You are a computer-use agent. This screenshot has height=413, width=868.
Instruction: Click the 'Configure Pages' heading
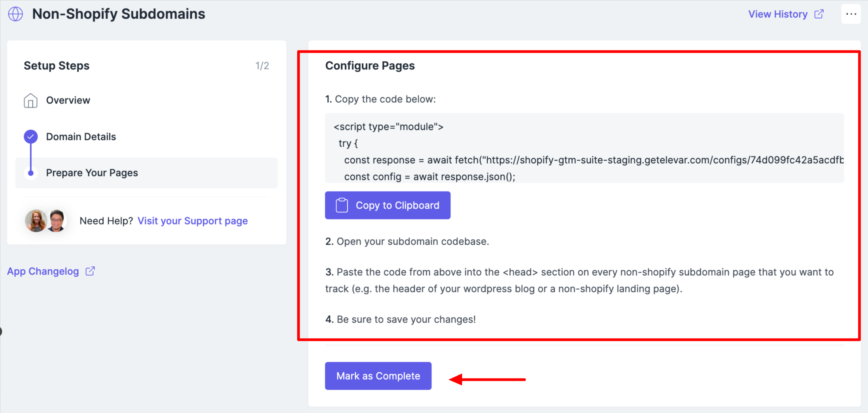coord(370,66)
